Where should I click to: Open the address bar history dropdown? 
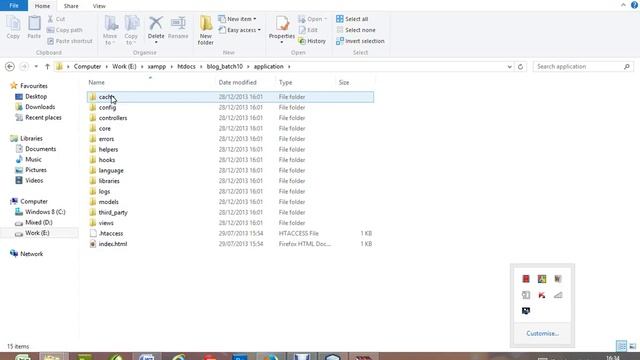pos(509,67)
